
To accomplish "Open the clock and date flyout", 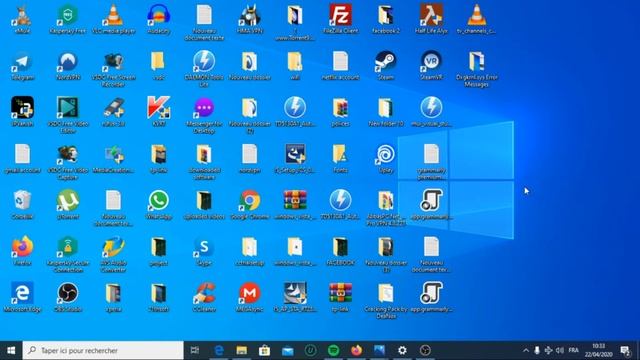I will (598, 350).
